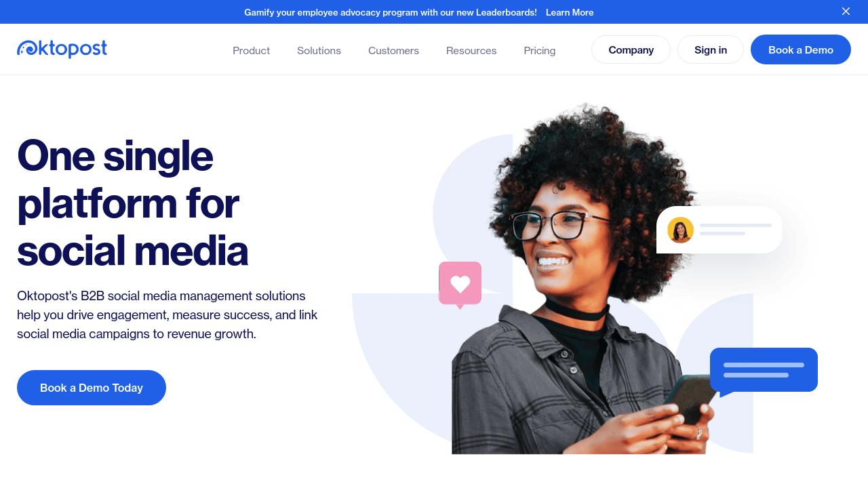Go to the Customers nav item
Image resolution: width=868 pixels, height=488 pixels.
393,51
